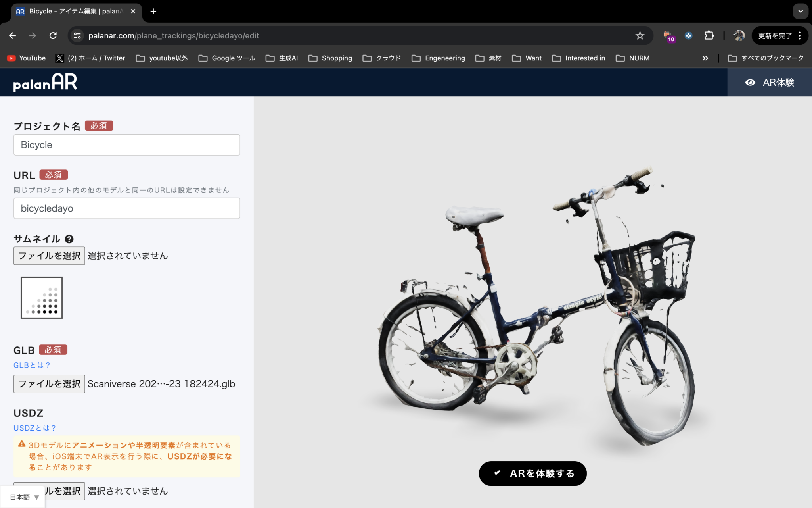The height and width of the screenshot is (508, 812).
Task: Click the thumbnail help question-mark icon
Action: point(69,239)
